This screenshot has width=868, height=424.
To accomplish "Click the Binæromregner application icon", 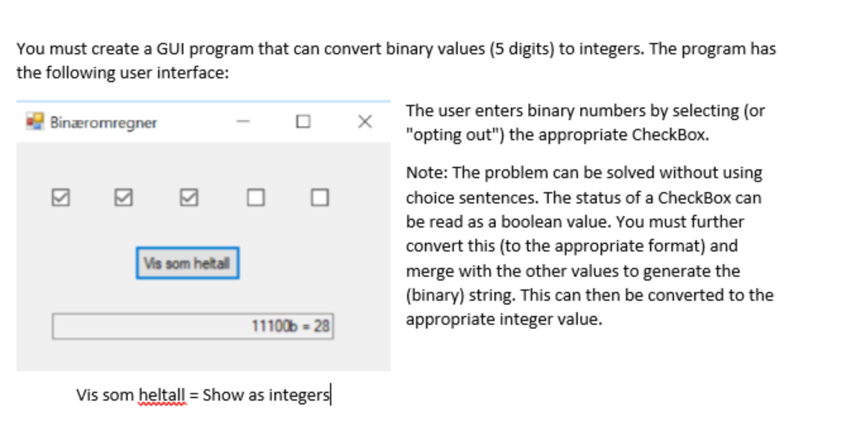I will coord(34,121).
